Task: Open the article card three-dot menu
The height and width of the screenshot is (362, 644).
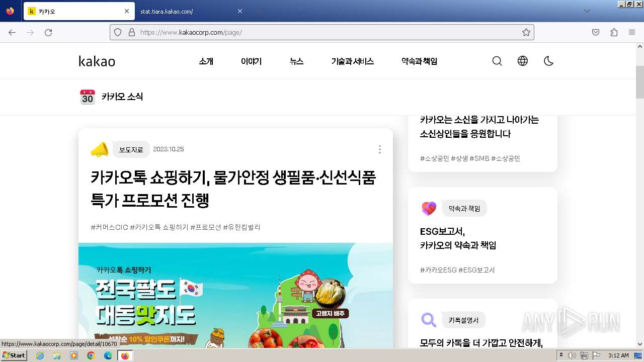Action: coord(379,149)
